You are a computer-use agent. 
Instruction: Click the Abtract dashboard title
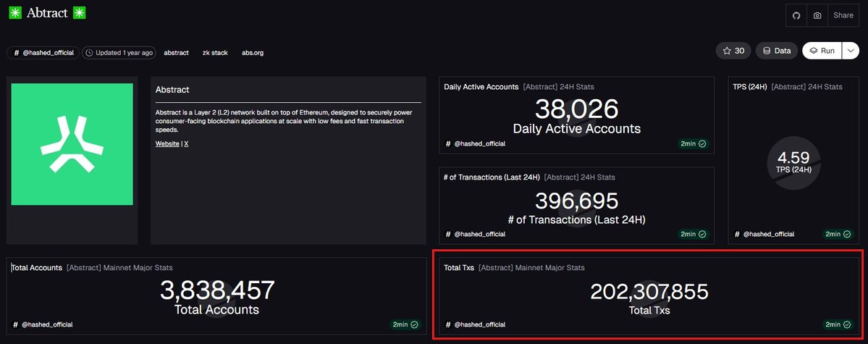47,13
